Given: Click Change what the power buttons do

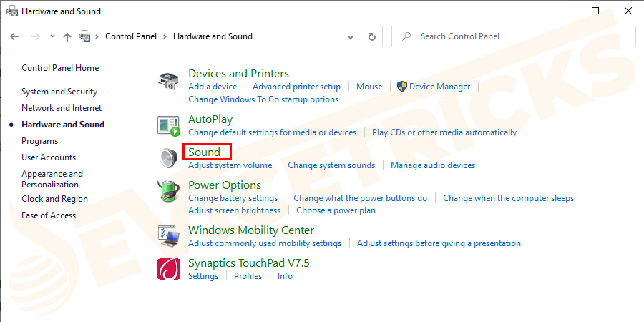Looking at the screenshot, I should pos(360,198).
